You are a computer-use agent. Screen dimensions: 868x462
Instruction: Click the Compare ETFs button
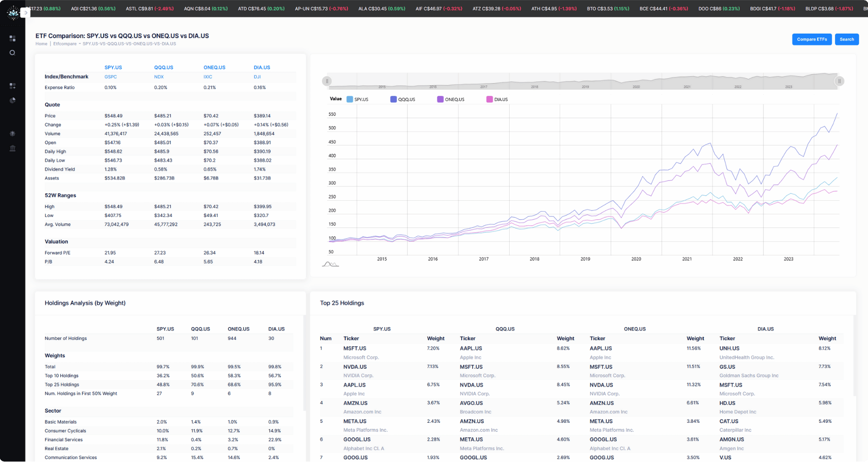812,39
